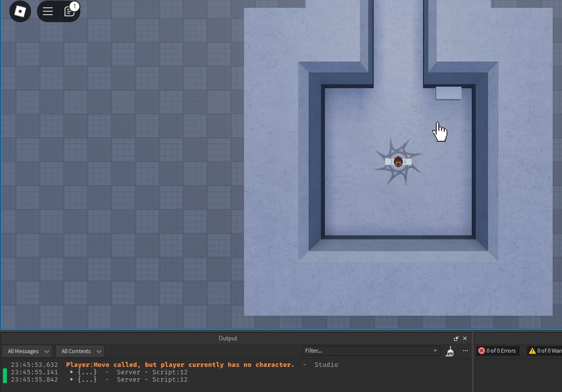Open the Roblox logo menu
Image resolution: width=562 pixels, height=392 pixels.
[x=20, y=11]
